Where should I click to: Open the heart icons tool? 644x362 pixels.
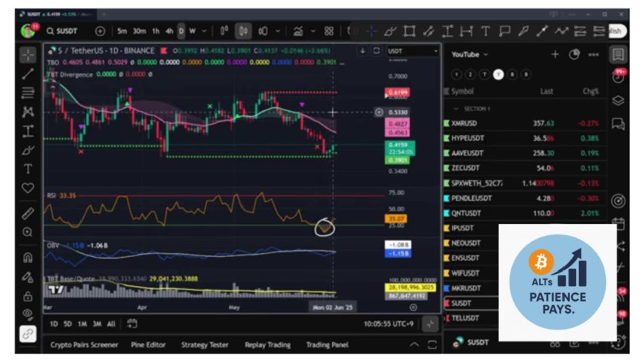tap(28, 188)
